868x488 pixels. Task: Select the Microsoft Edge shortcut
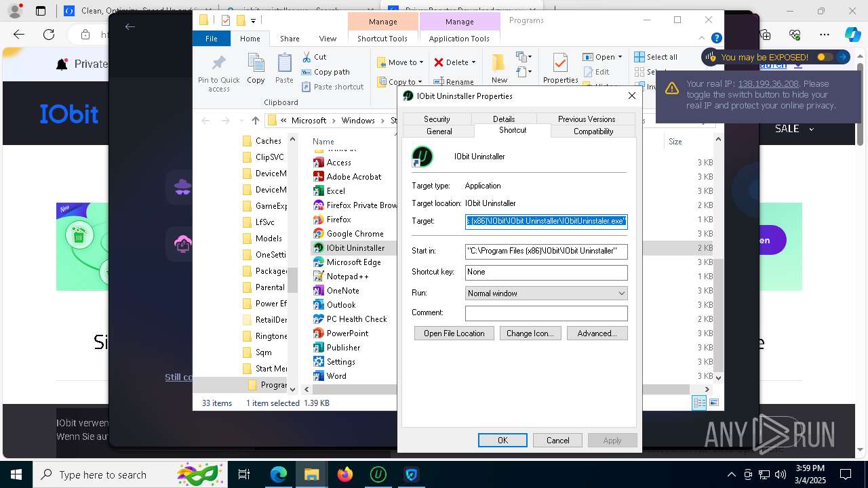point(347,262)
